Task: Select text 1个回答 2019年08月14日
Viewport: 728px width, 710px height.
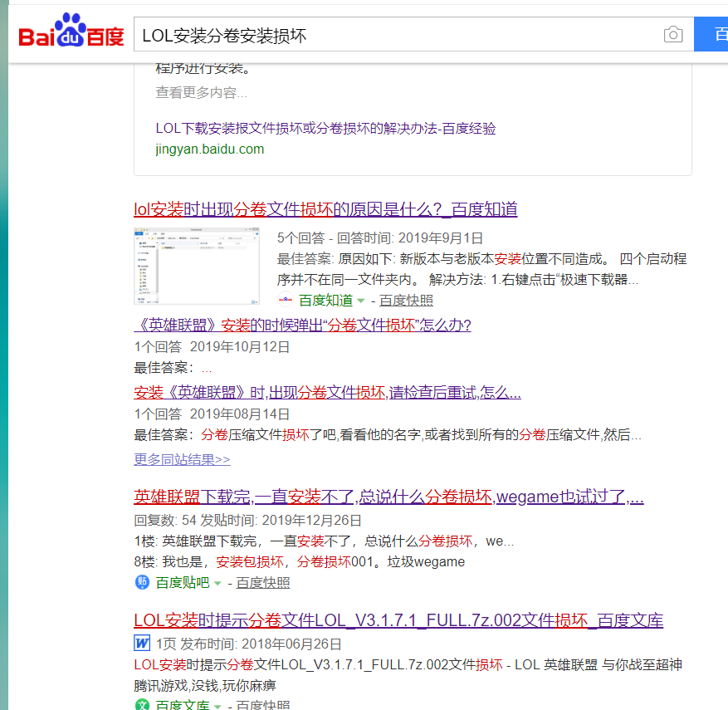Action: click(x=212, y=414)
